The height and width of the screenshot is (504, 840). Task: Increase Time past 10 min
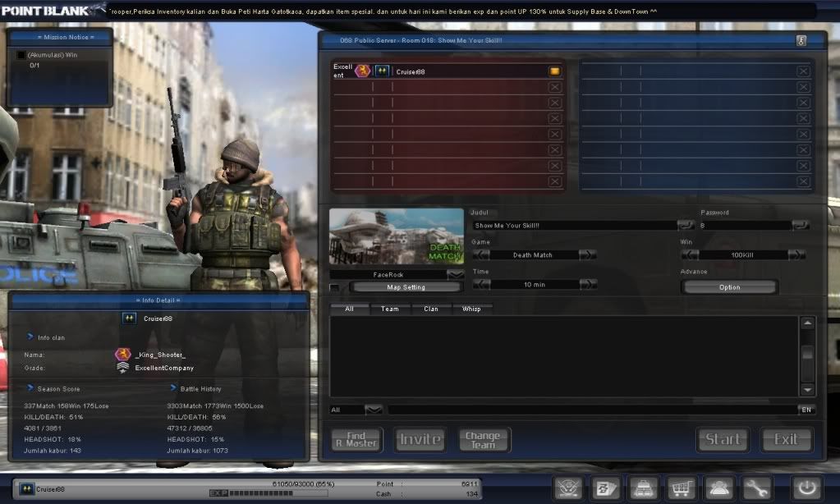588,284
